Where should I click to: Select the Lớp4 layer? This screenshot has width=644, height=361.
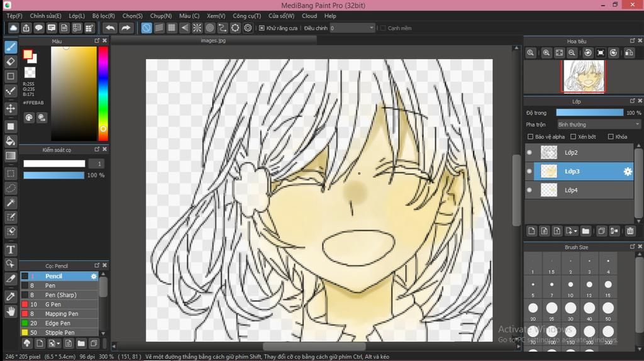pyautogui.click(x=579, y=190)
